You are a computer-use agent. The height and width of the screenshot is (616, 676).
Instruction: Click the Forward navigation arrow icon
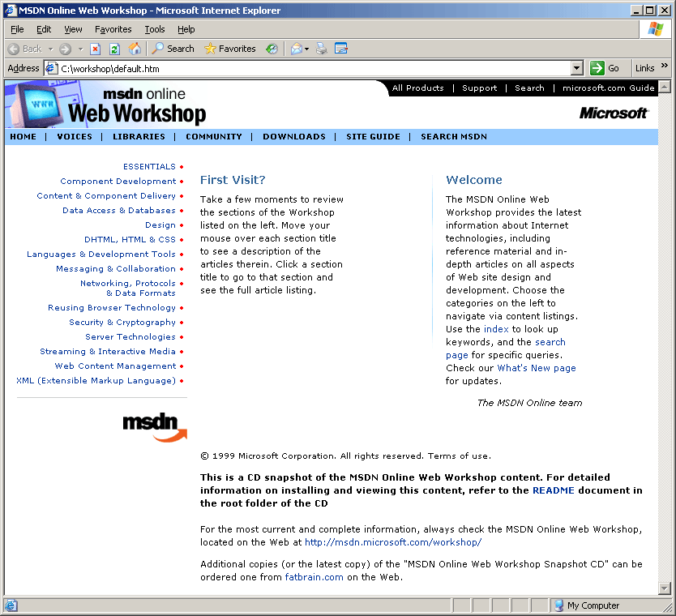[x=65, y=49]
